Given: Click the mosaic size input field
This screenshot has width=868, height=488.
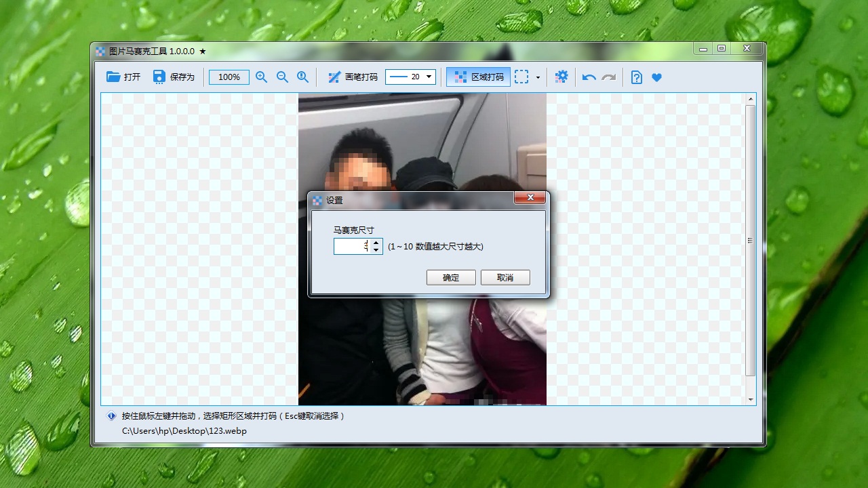Looking at the screenshot, I should pyautogui.click(x=353, y=247).
